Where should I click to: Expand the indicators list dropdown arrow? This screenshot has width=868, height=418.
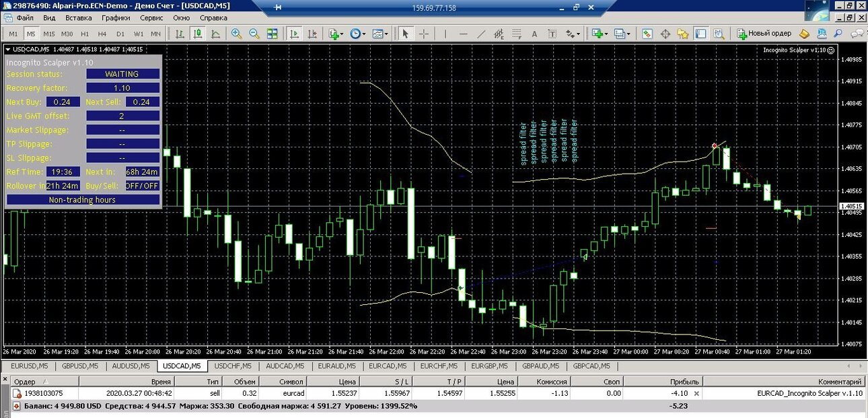point(342,34)
